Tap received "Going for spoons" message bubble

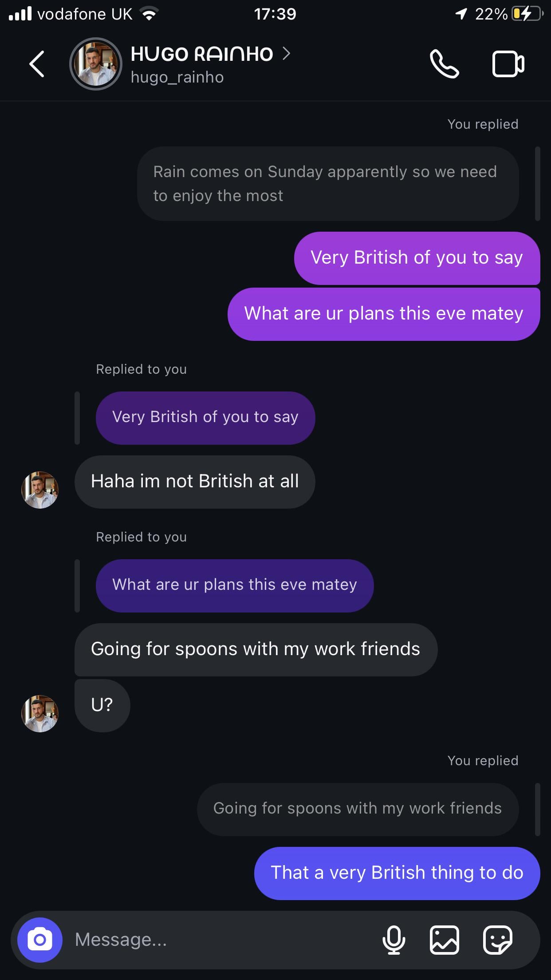(256, 649)
